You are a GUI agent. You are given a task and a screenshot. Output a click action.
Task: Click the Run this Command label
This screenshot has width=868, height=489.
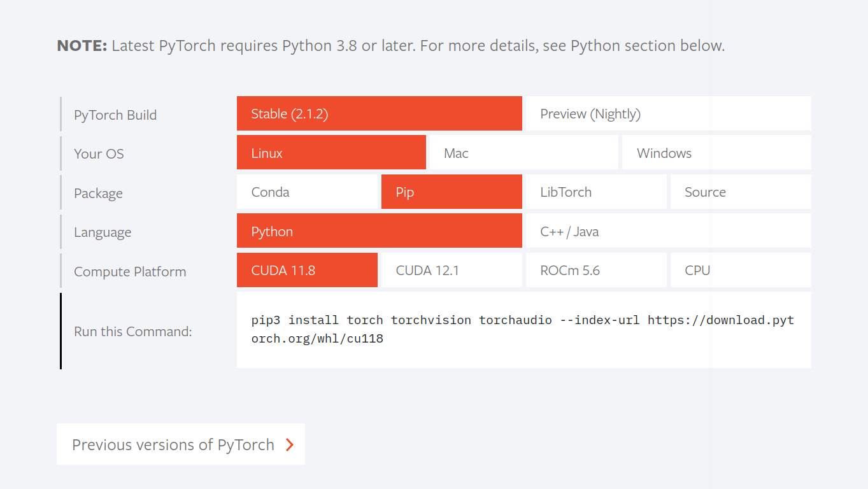pyautogui.click(x=133, y=331)
